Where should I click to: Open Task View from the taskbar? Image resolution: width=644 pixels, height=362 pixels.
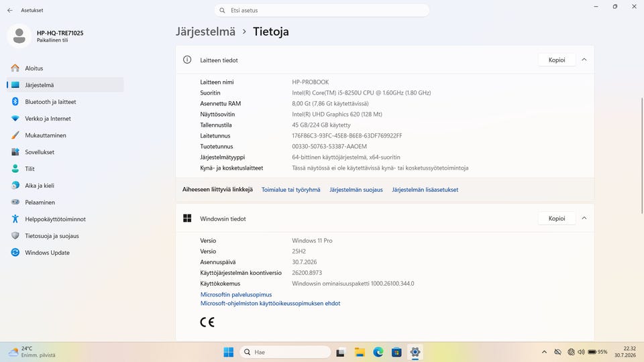(x=341, y=352)
